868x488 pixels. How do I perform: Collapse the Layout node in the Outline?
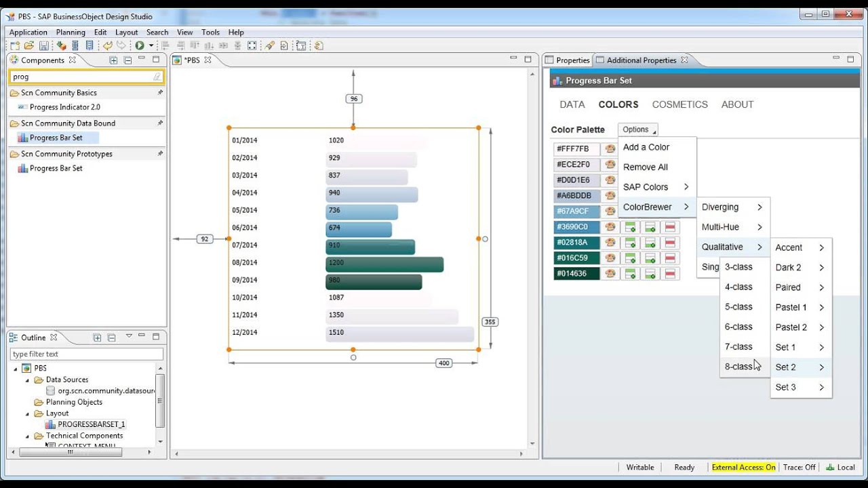click(28, 413)
